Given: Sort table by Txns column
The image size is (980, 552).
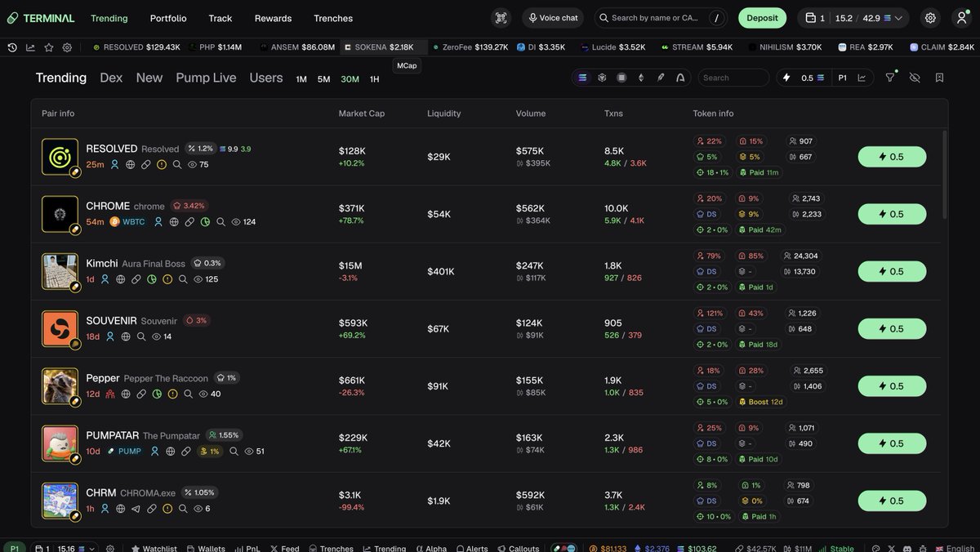Looking at the screenshot, I should click(x=613, y=114).
